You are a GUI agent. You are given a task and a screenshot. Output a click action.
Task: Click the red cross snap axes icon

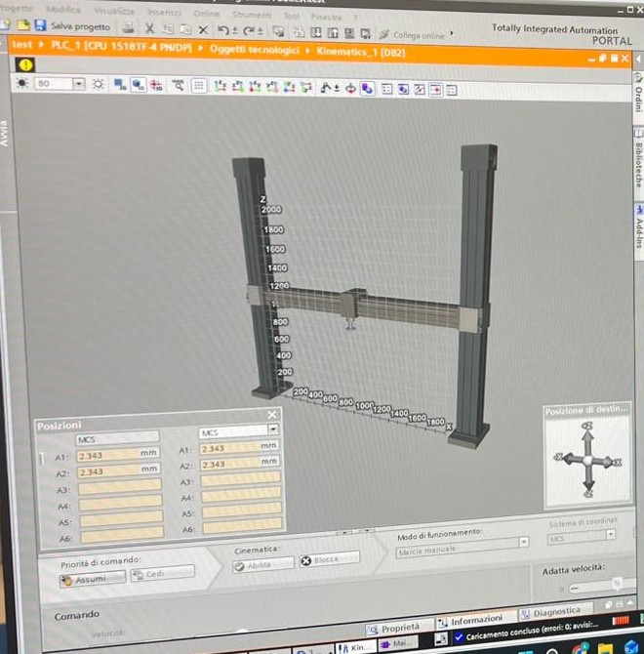tap(157, 85)
